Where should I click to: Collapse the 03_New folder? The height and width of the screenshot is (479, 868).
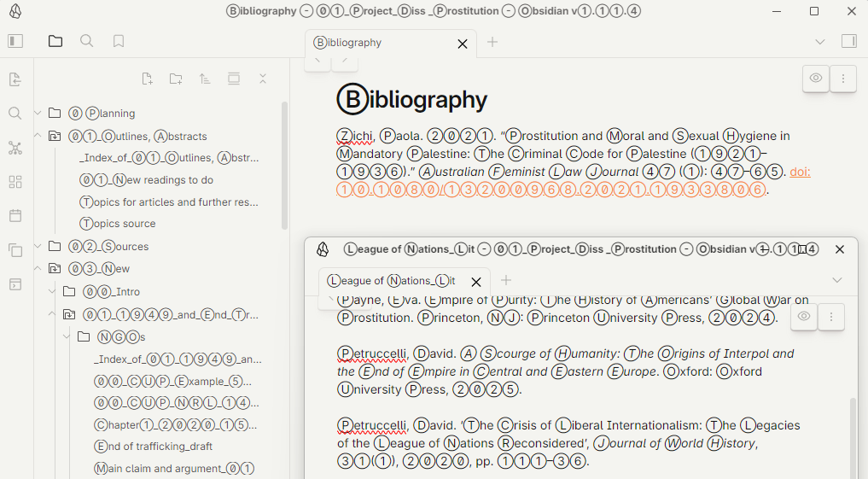click(38, 269)
